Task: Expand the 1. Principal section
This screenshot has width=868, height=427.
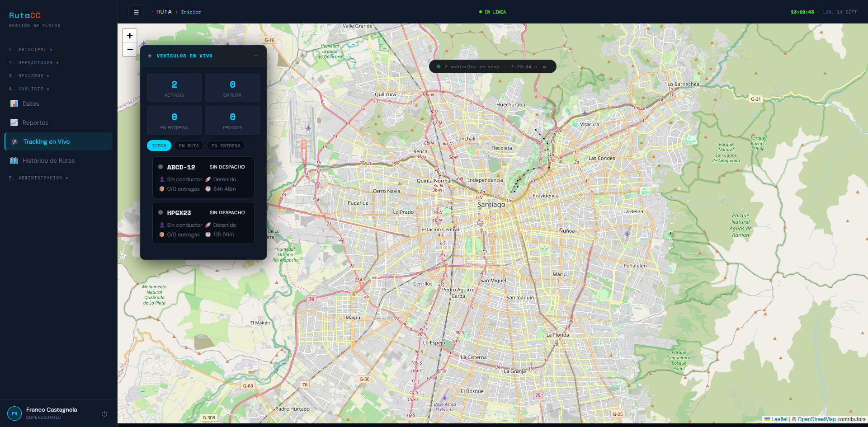Action: click(x=31, y=50)
